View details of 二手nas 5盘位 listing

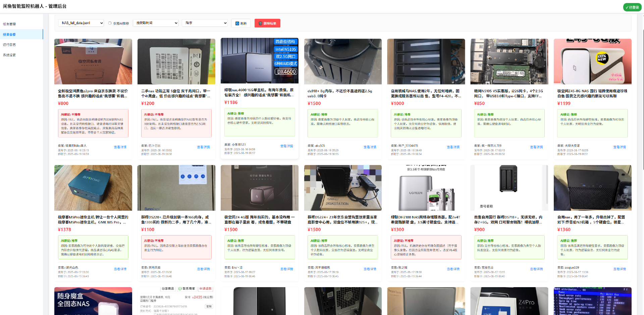203,147
